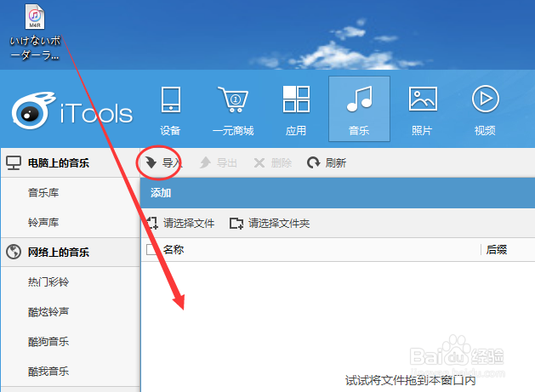The image size is (535, 392).
Task: Click the 添加 dialog title bar
Action: click(x=338, y=193)
